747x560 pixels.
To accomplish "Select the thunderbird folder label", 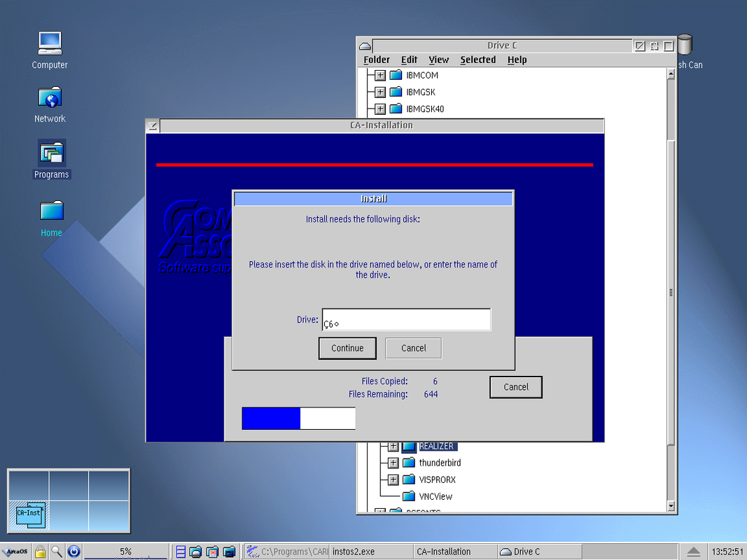I will (x=440, y=463).
